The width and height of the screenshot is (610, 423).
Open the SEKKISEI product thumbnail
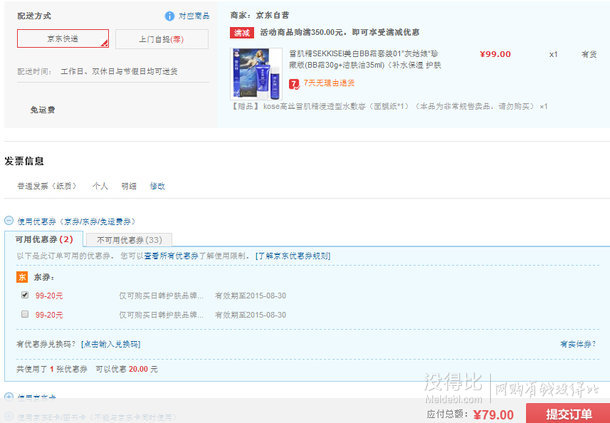tap(256, 74)
